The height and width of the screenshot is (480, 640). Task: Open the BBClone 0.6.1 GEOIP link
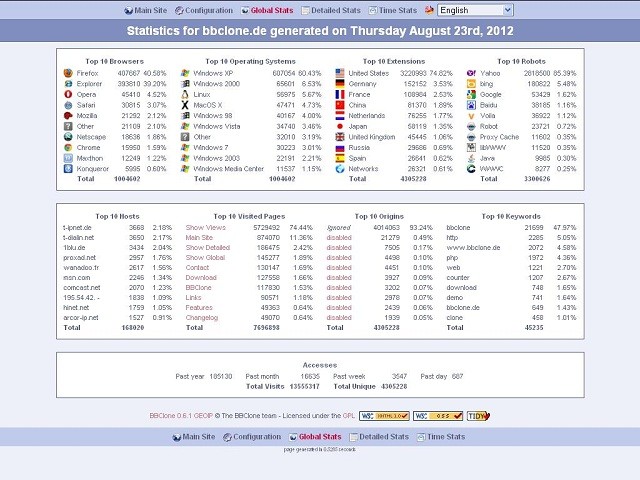(x=181, y=416)
